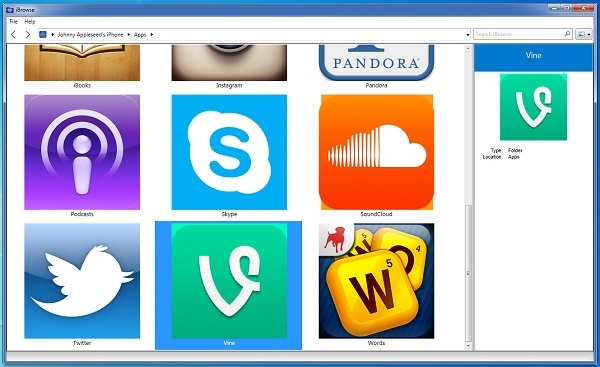The width and height of the screenshot is (600, 367).
Task: Click the scrollbar up arrow
Action: [468, 49]
